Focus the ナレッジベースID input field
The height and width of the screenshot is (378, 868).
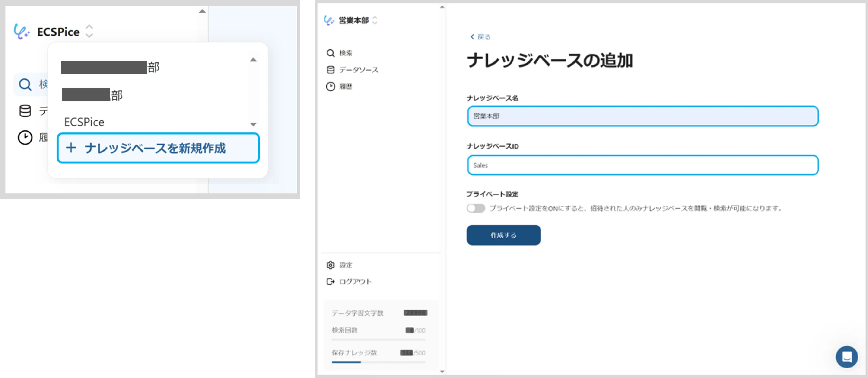(x=642, y=165)
